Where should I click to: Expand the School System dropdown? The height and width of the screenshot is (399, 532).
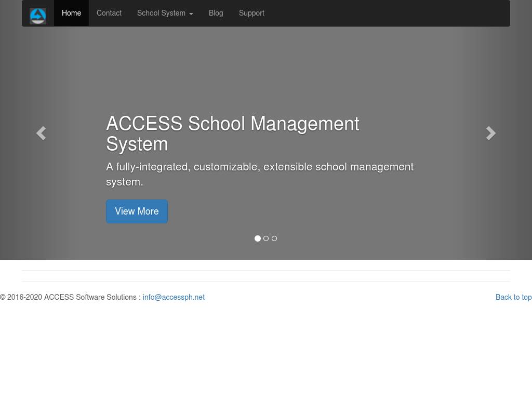pos(165,13)
